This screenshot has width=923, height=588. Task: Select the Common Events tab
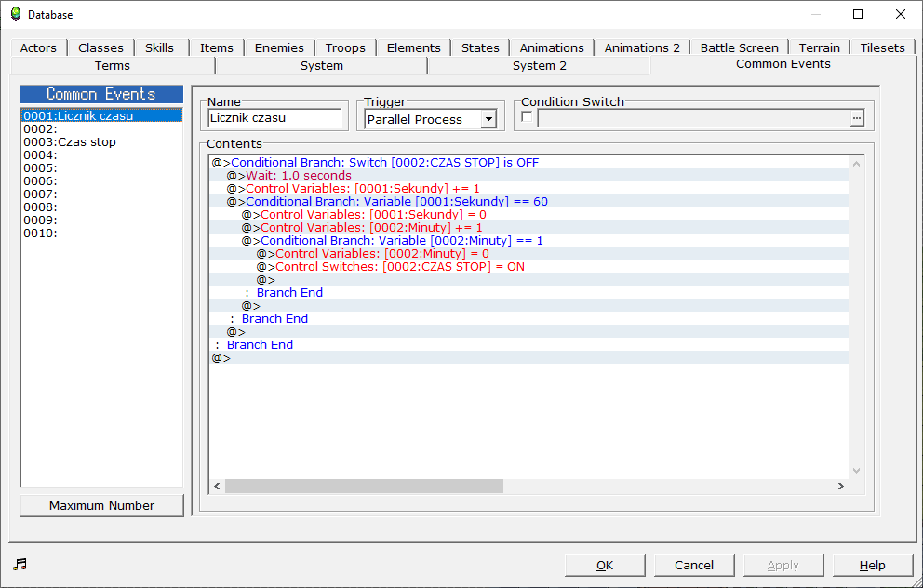[783, 64]
